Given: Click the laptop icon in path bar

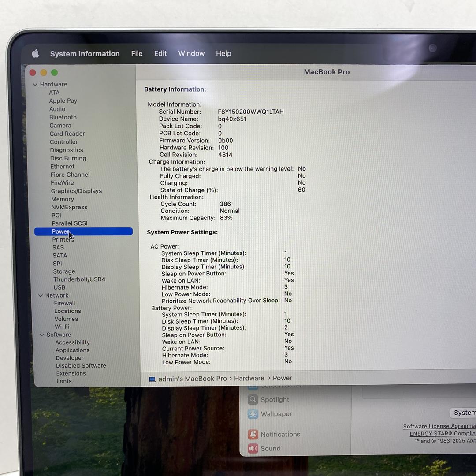Looking at the screenshot, I should tap(152, 379).
